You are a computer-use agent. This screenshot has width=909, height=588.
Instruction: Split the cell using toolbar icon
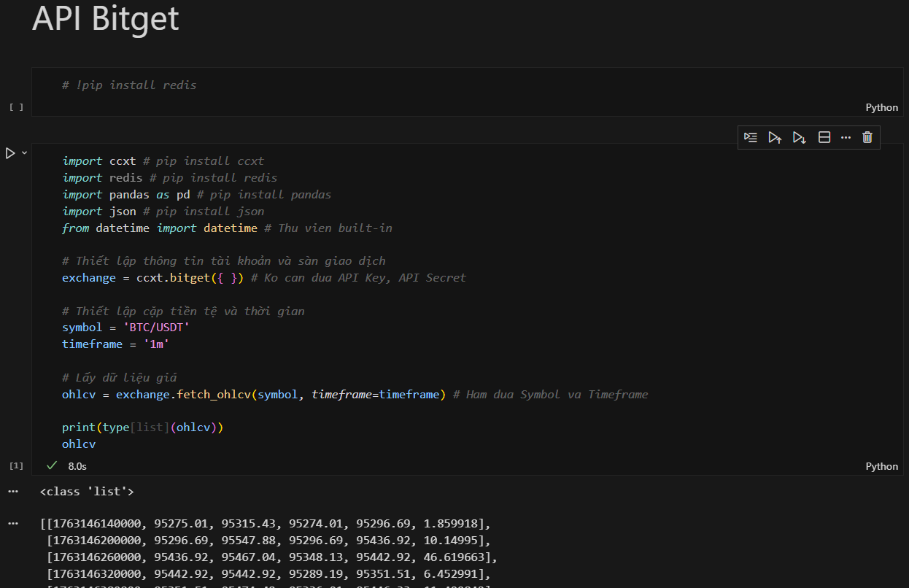pos(824,137)
